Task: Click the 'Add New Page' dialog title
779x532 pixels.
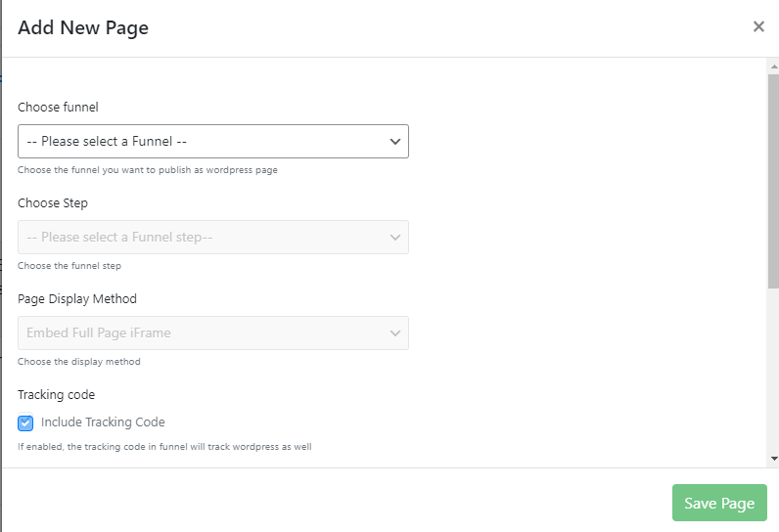Action: [x=83, y=27]
